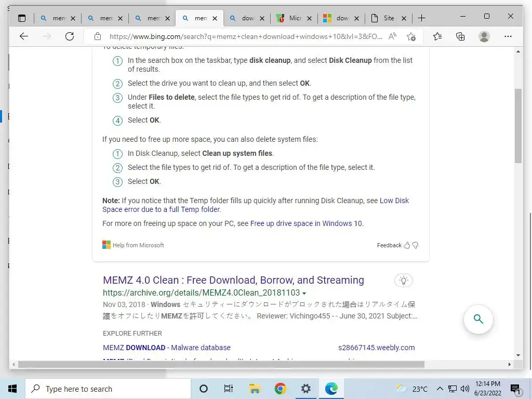Open the notification center
Image resolution: width=532 pixels, height=399 pixels.
[515, 389]
